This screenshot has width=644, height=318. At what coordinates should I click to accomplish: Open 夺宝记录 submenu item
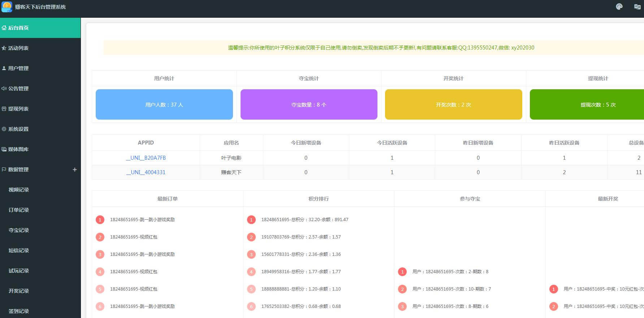pyautogui.click(x=40, y=230)
